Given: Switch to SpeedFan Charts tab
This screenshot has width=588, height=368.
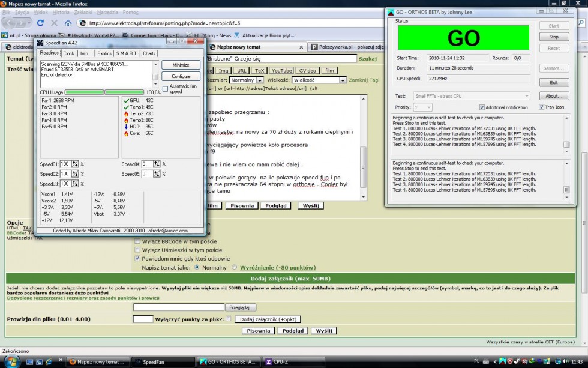Looking at the screenshot, I should coord(149,53).
